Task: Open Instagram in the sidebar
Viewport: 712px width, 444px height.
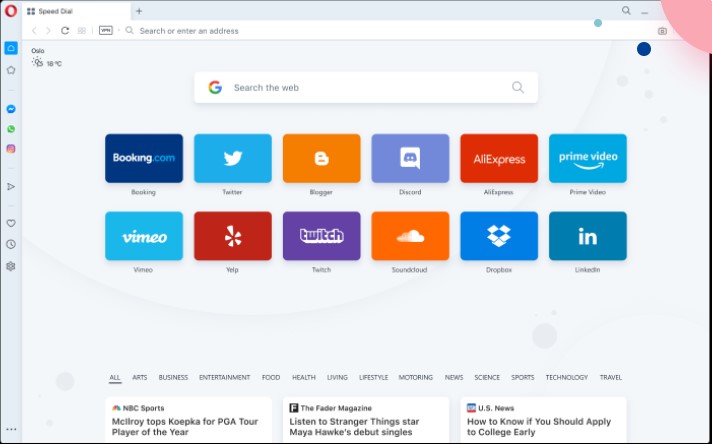Action: point(11,149)
